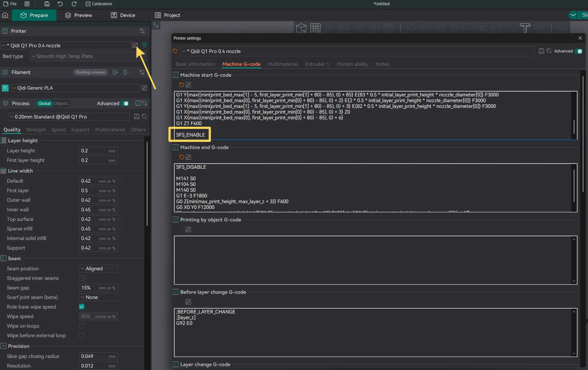Toggle Advanced switch in Printer settings
Viewport: 588px width, 370px height.
(x=579, y=51)
